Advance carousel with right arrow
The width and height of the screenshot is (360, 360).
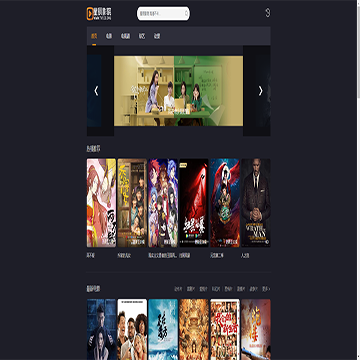click(x=261, y=91)
